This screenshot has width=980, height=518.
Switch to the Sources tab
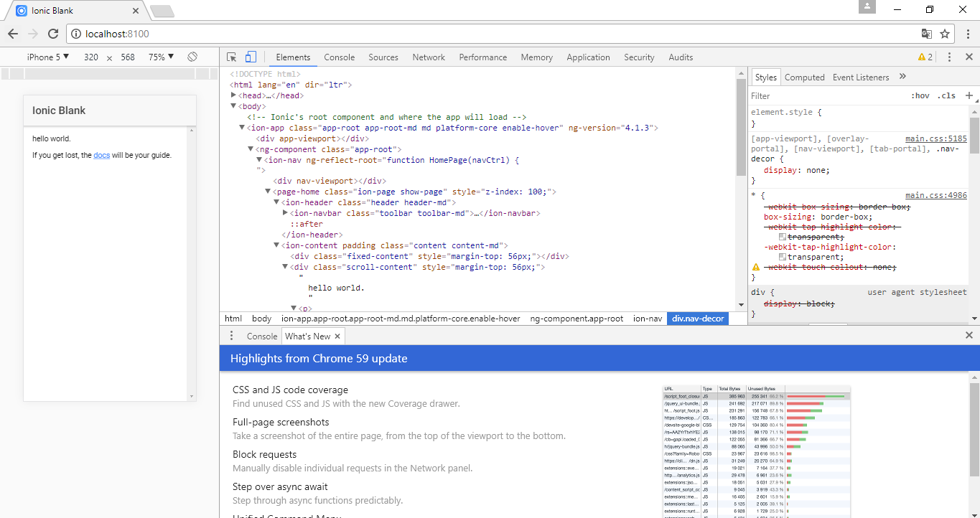[x=383, y=57]
